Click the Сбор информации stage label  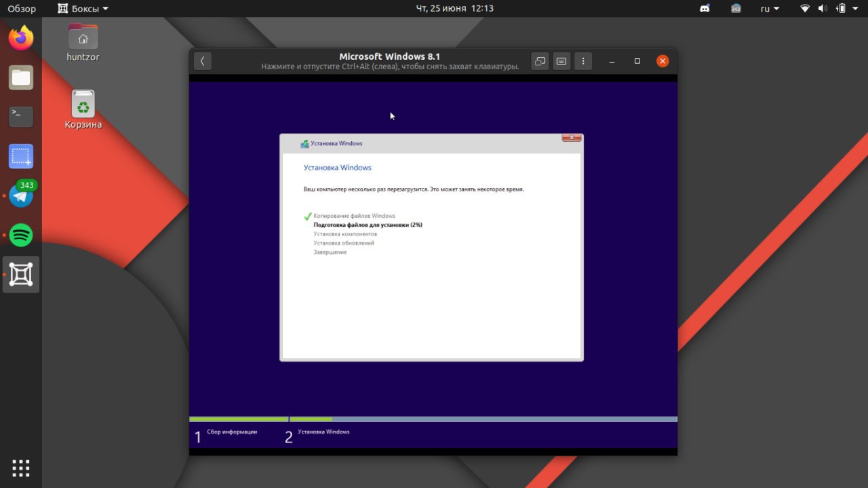click(232, 432)
